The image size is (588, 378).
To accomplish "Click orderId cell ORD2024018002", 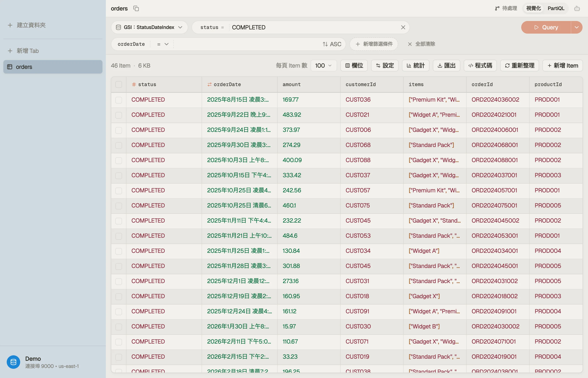I will (x=498, y=296).
